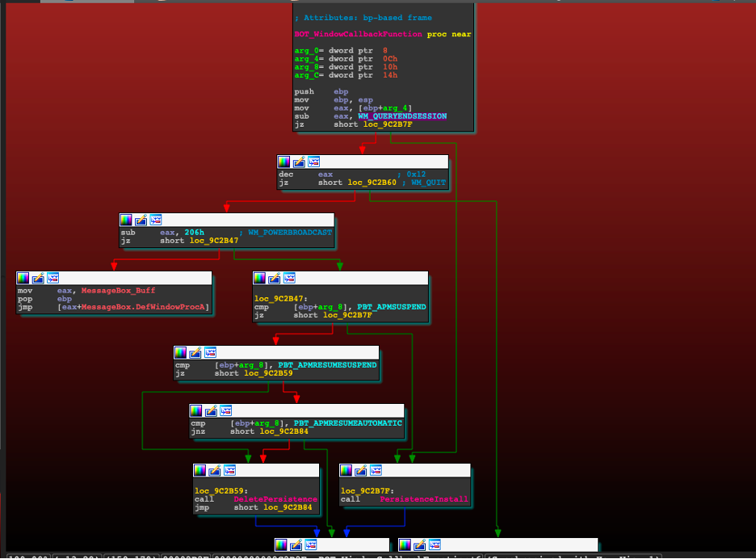756x559 pixels.
Task: Click DeletePersistence function call
Action: (x=275, y=499)
